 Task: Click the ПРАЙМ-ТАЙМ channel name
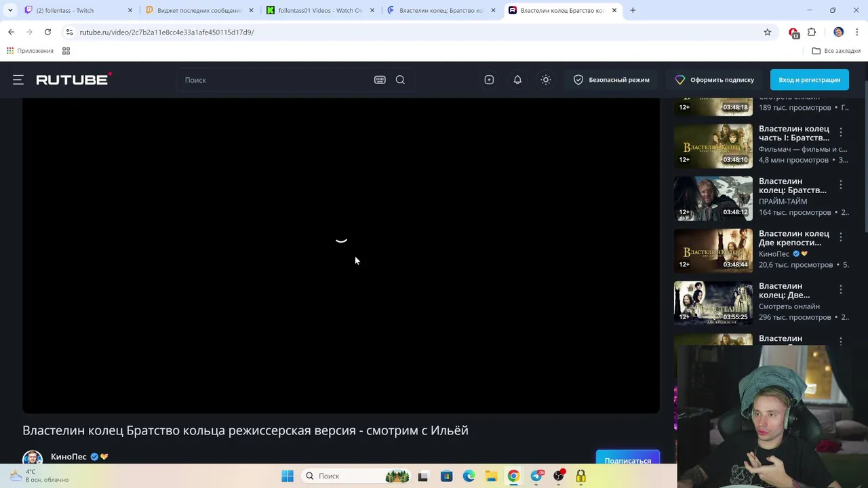point(783,201)
